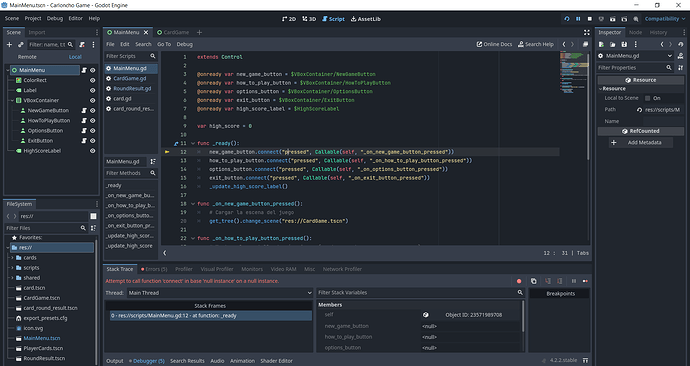The height and width of the screenshot is (366, 690).
Task: Hide the ColorRect node
Action: [92, 81]
